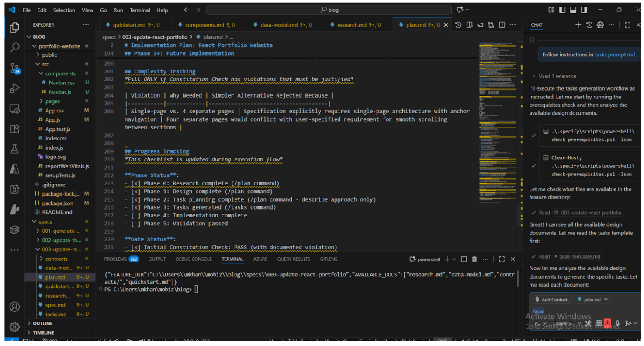Open the Run and Debug view
Screen dimensions: 644x346
click(x=14, y=88)
